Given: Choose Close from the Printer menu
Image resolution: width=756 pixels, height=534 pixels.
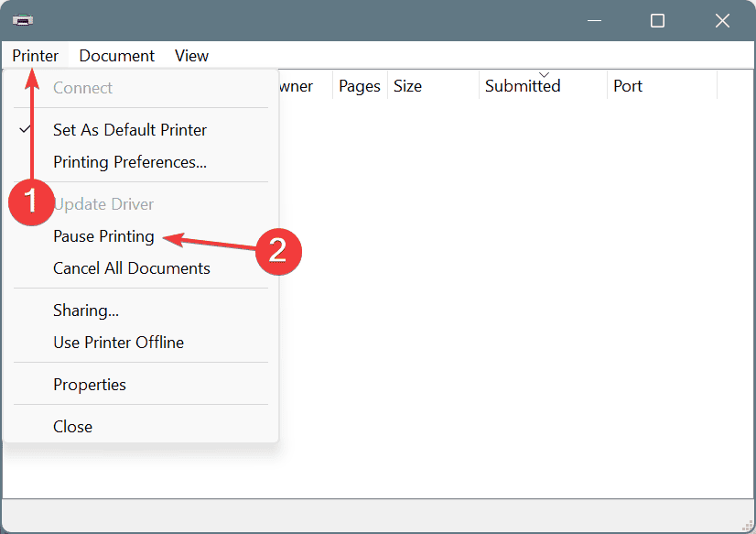Looking at the screenshot, I should pos(141,427).
